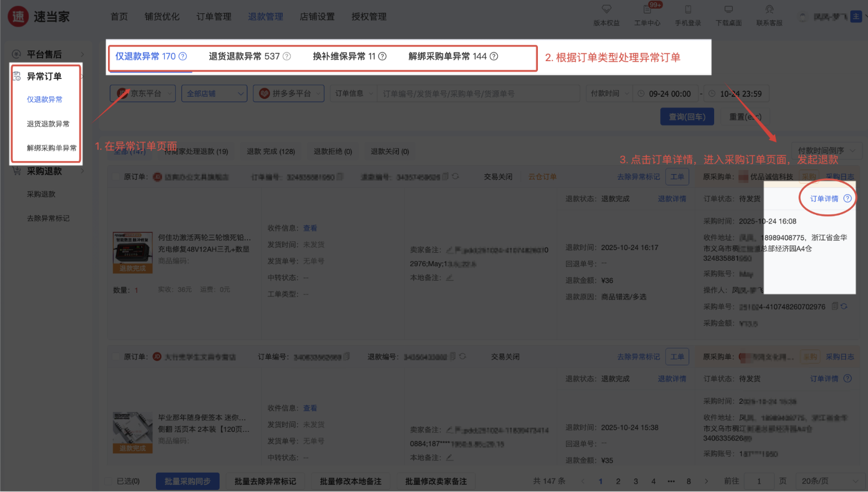Image resolution: width=868 pixels, height=492 pixels.
Task: Click the 查询(回车) search button
Action: point(687,117)
